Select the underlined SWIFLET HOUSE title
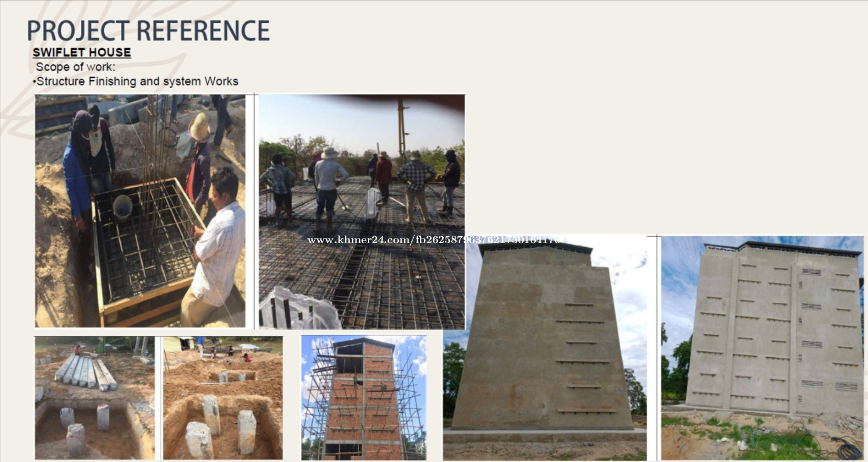This screenshot has height=462, width=868. [82, 53]
